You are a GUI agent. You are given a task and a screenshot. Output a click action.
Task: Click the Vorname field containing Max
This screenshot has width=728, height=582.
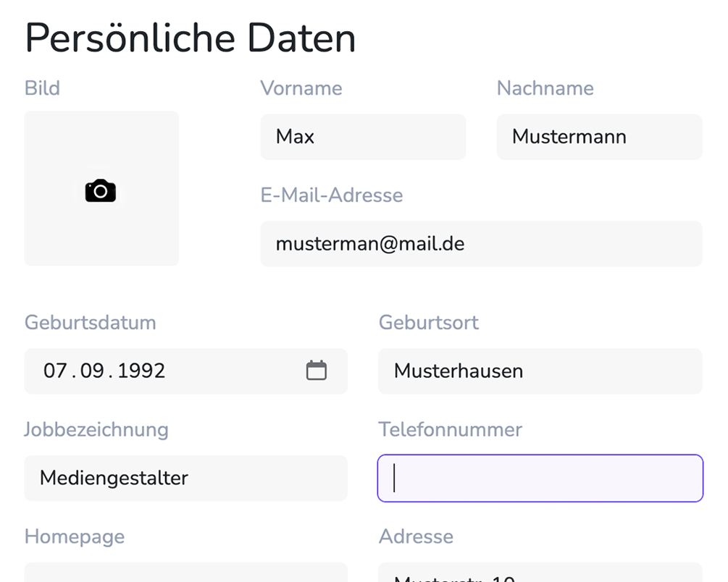click(363, 137)
